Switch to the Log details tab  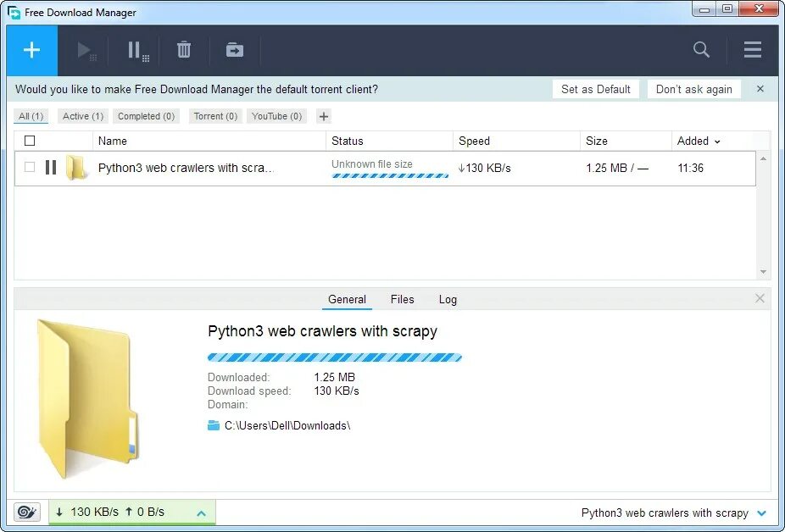pos(448,299)
